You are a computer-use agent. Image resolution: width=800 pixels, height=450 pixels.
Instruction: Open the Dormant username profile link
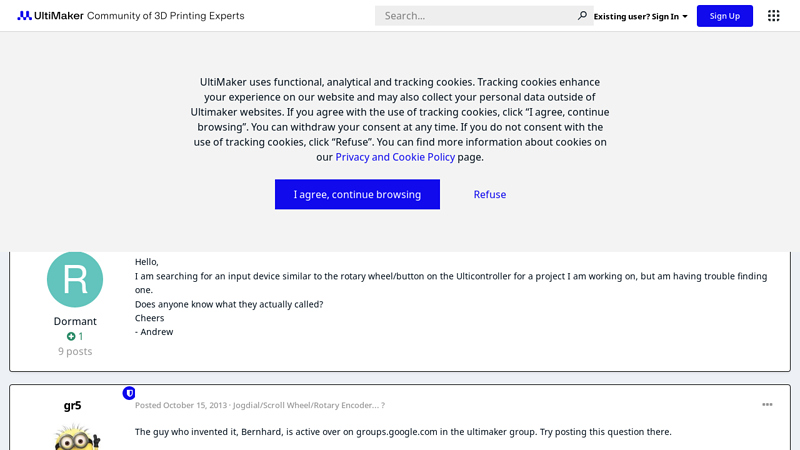pyautogui.click(x=75, y=321)
